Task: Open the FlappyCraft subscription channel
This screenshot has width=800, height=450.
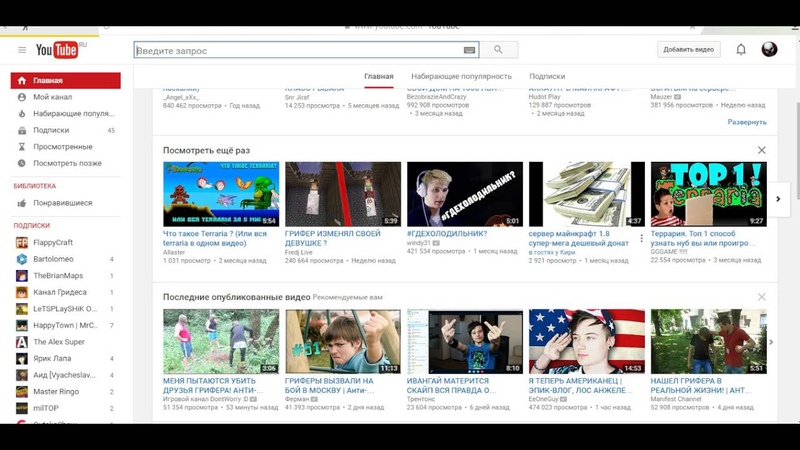Action: [53, 242]
